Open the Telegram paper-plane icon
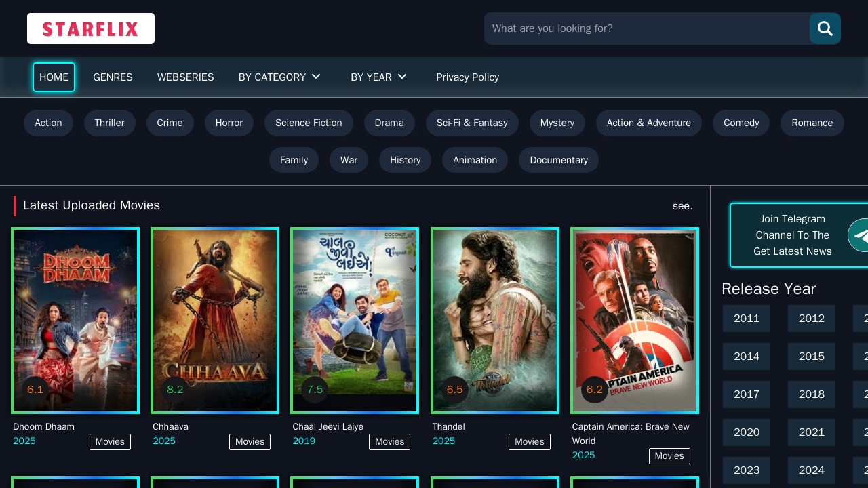 (859, 235)
